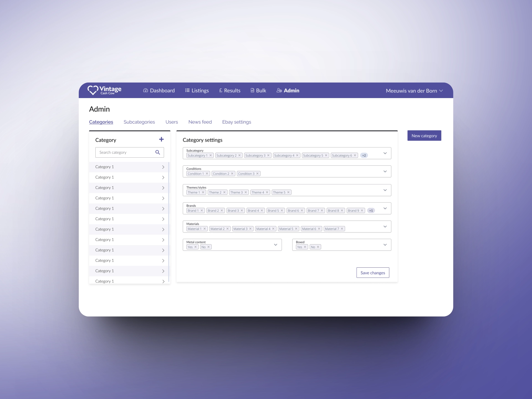The height and width of the screenshot is (399, 532).
Task: Click the user account menu icon
Action: 442,91
